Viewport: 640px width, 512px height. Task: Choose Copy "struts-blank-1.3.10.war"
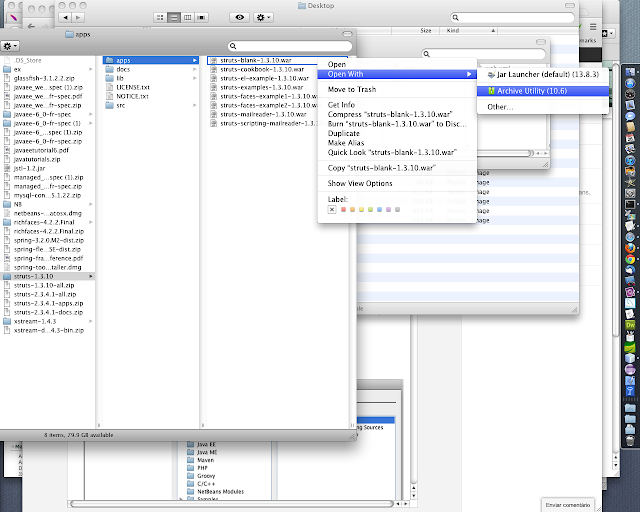(x=382, y=168)
